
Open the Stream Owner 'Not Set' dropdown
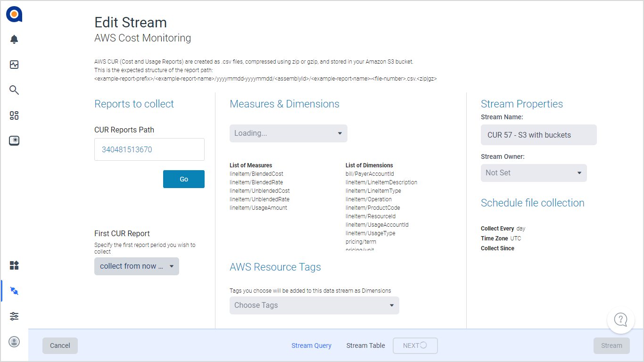click(x=534, y=173)
